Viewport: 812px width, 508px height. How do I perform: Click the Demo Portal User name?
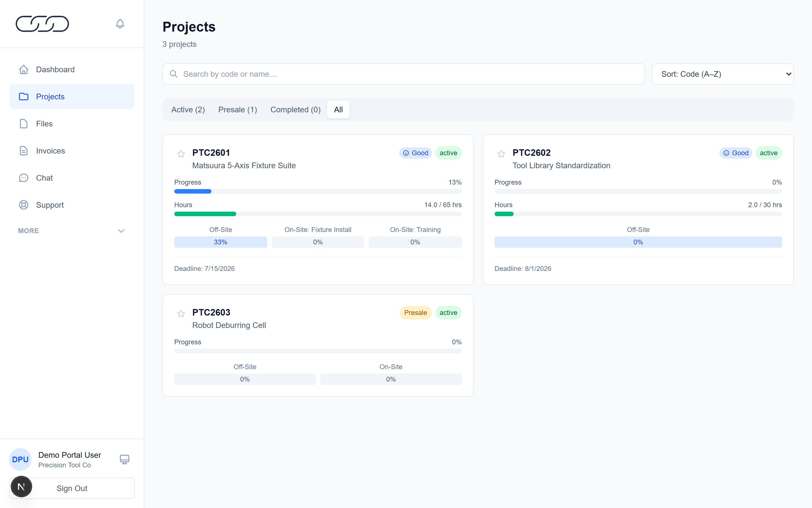69,455
